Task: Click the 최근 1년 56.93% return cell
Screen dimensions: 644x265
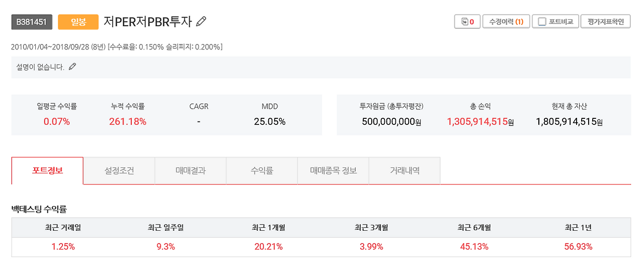Action: pyautogui.click(x=578, y=247)
